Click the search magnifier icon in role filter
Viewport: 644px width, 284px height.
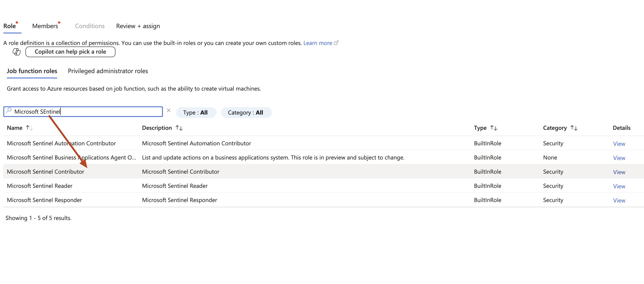pos(9,110)
